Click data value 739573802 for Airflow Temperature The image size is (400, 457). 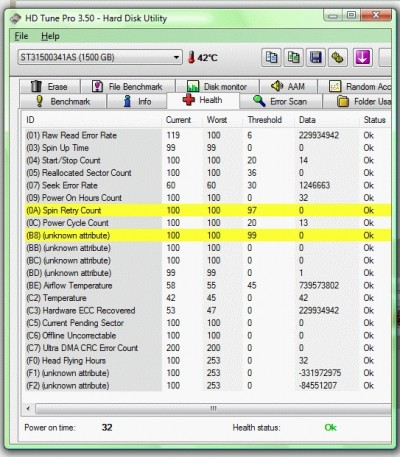click(x=319, y=285)
